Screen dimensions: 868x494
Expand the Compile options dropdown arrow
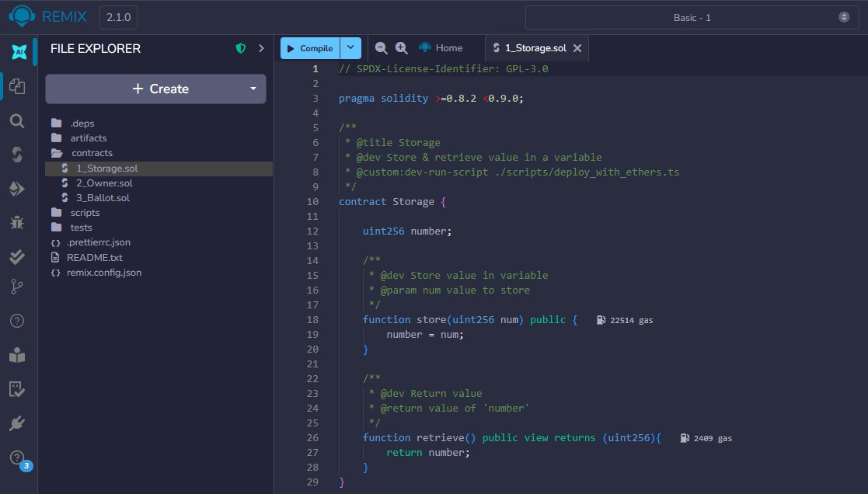tap(350, 48)
